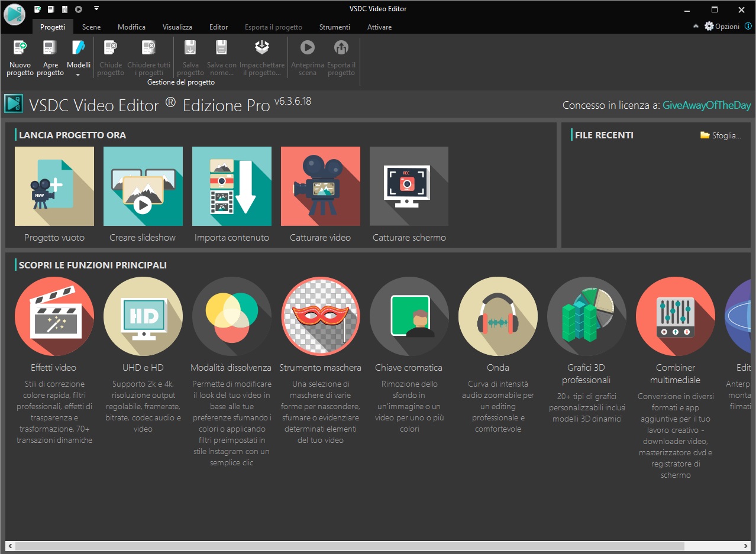Click the Combiner multimediale mixer icon
Viewport: 756px width, 554px height.
[x=676, y=316]
